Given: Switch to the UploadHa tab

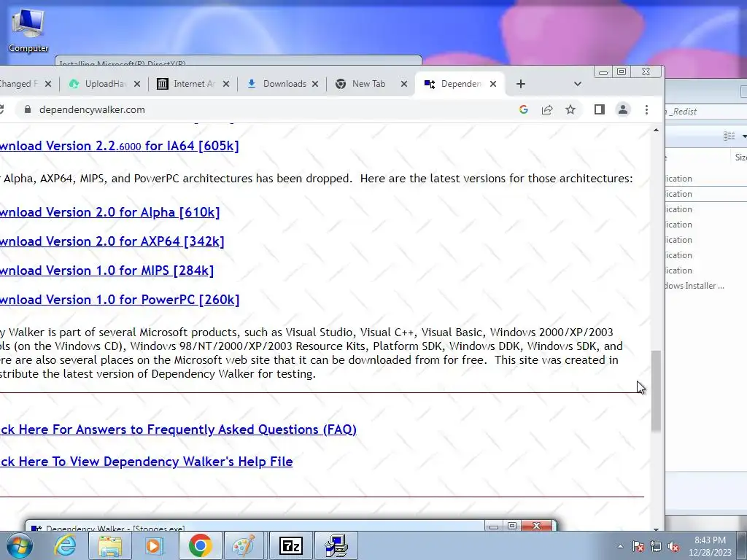Looking at the screenshot, I should [x=104, y=84].
